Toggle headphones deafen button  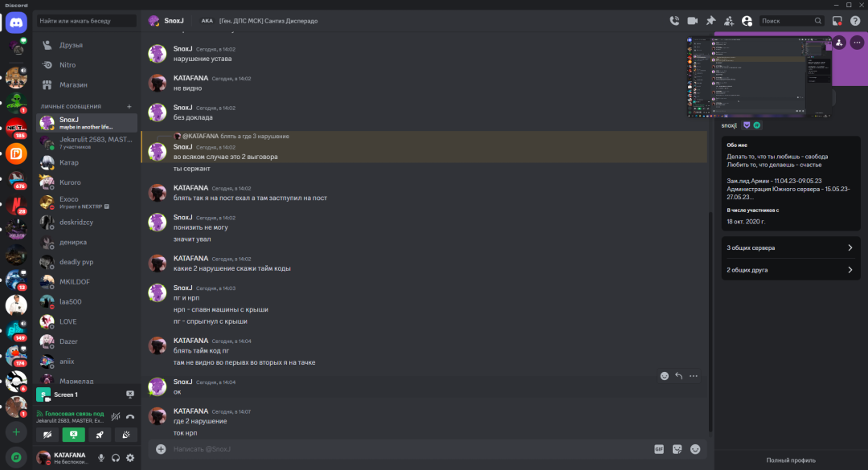116,458
